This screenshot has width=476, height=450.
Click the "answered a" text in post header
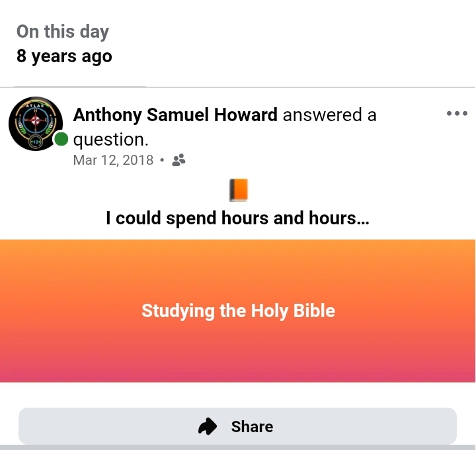tap(329, 115)
